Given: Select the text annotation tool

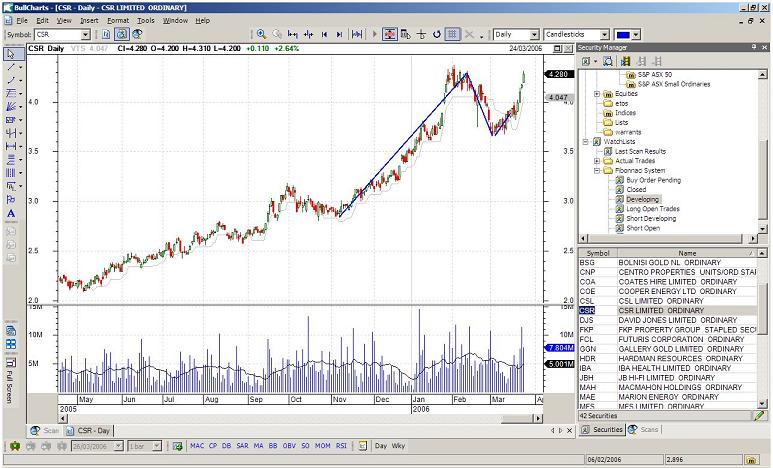Looking at the screenshot, I should (x=10, y=213).
